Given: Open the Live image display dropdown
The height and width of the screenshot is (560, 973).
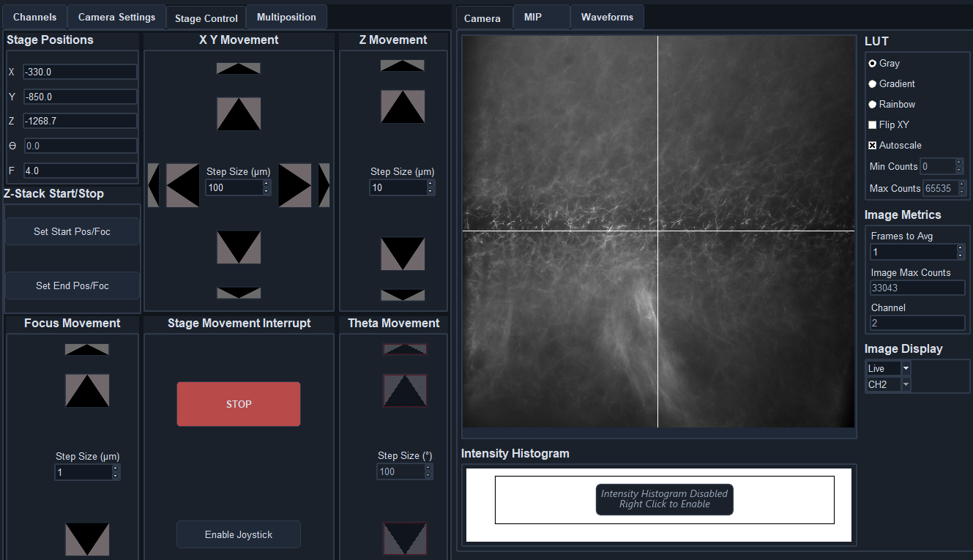Looking at the screenshot, I should (906, 368).
